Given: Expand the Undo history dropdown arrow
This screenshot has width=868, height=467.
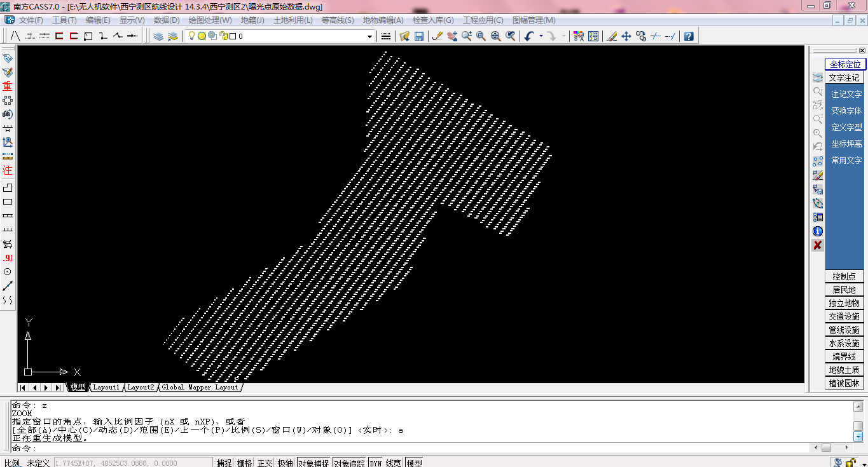Looking at the screenshot, I should (541, 36).
